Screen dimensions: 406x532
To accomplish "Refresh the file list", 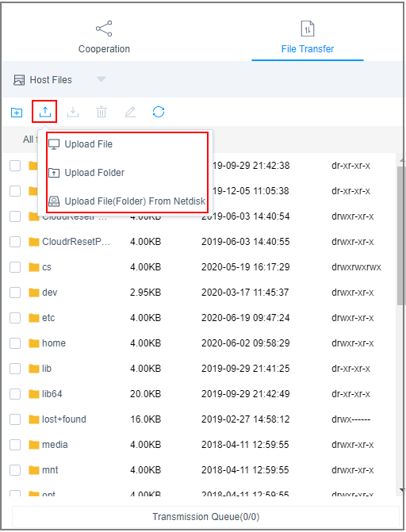I will (x=159, y=112).
